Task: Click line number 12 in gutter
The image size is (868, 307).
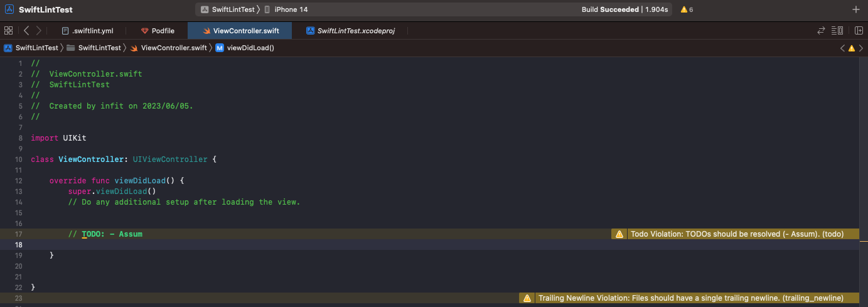Action: [18, 181]
